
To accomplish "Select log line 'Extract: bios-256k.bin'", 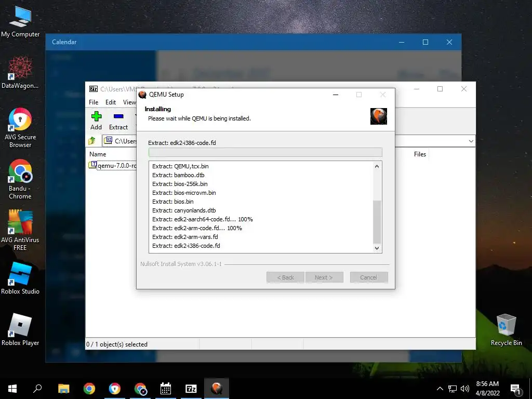I will coord(180,184).
